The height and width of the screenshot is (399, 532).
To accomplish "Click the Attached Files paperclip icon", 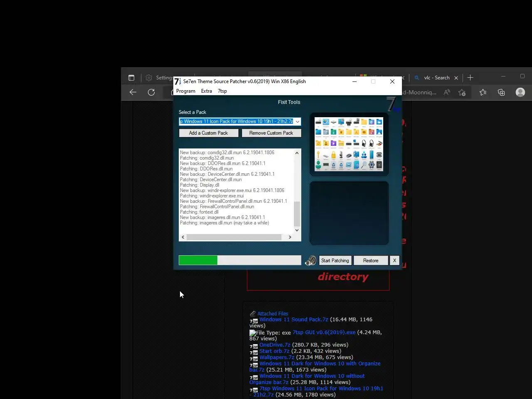I will pyautogui.click(x=253, y=313).
